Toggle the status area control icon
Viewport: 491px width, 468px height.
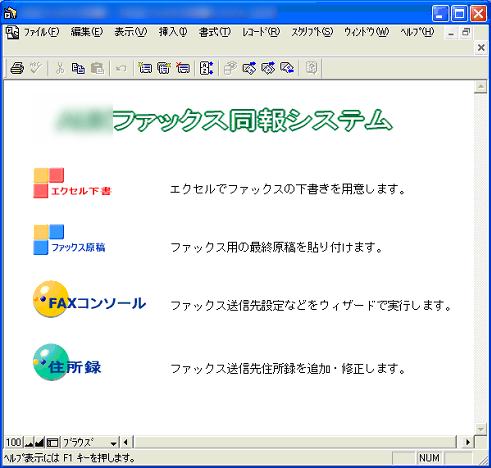coord(52,442)
